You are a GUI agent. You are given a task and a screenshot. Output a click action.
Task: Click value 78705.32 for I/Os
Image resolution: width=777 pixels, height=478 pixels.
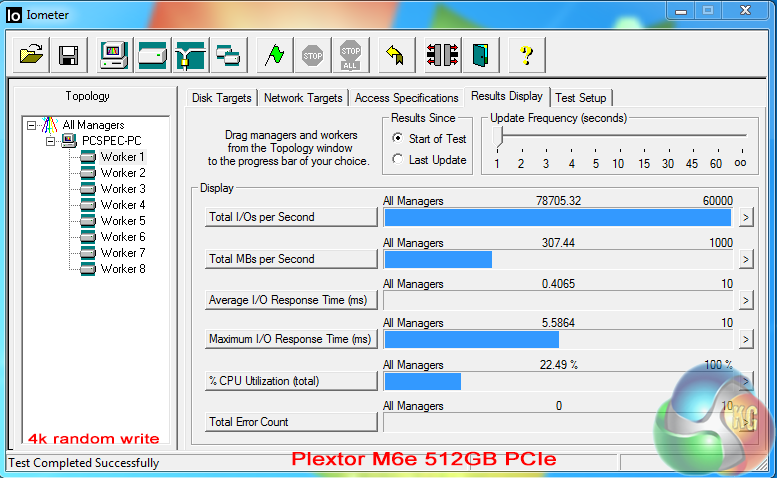click(x=558, y=201)
